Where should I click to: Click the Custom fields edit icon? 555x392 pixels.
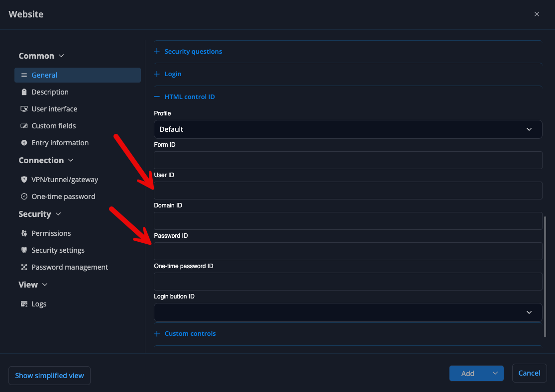(x=24, y=126)
